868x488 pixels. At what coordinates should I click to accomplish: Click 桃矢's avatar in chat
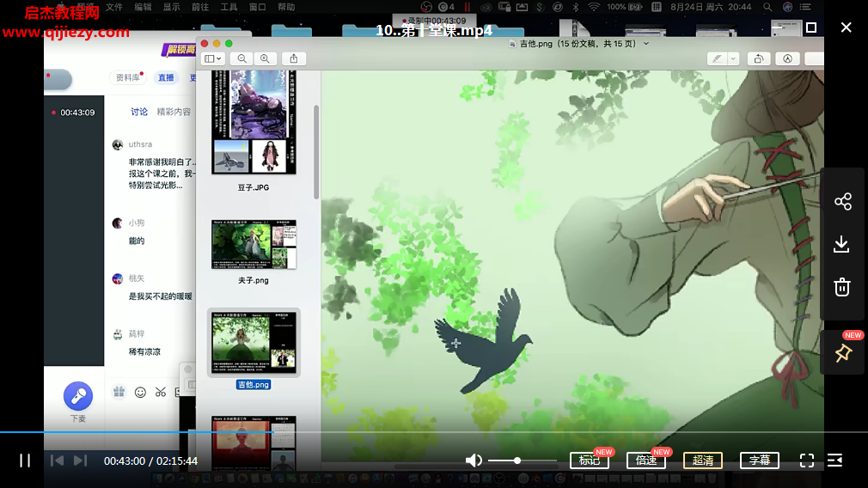tap(118, 278)
